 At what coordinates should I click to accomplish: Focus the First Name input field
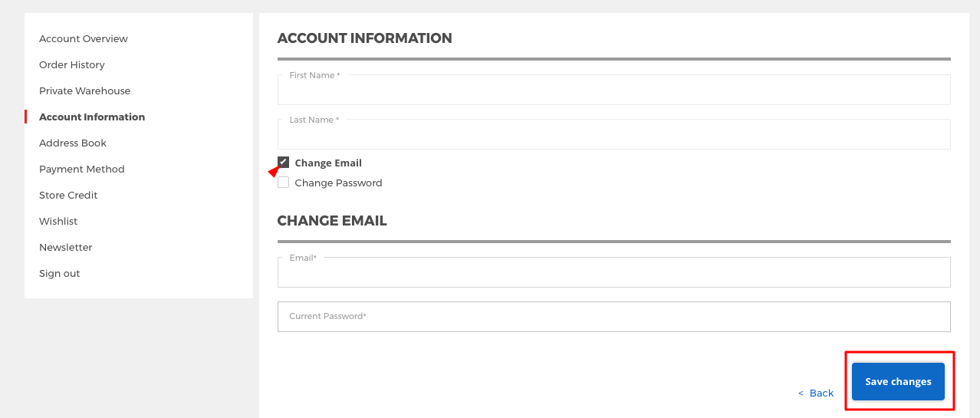pyautogui.click(x=613, y=90)
